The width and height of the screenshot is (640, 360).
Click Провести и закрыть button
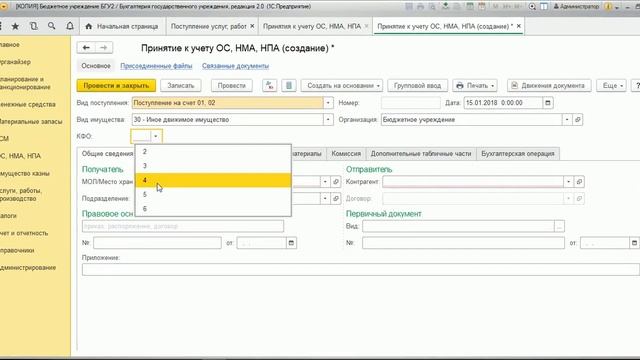[116, 85]
